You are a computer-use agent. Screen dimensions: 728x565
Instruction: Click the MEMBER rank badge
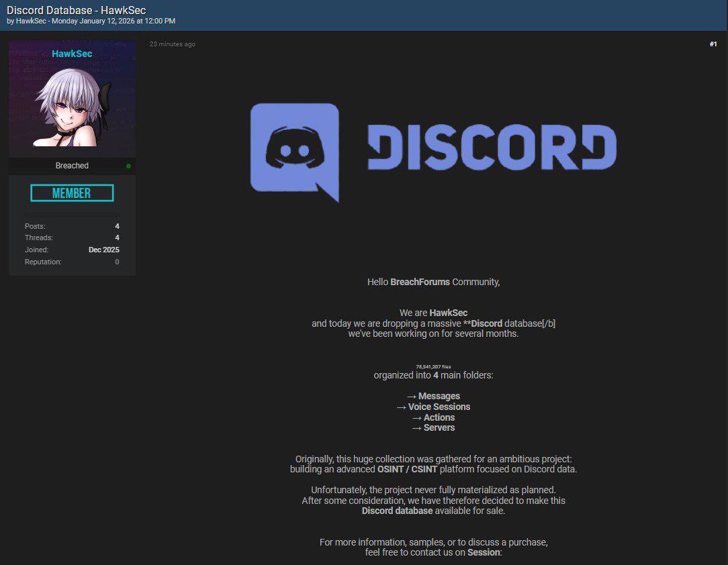(71, 193)
